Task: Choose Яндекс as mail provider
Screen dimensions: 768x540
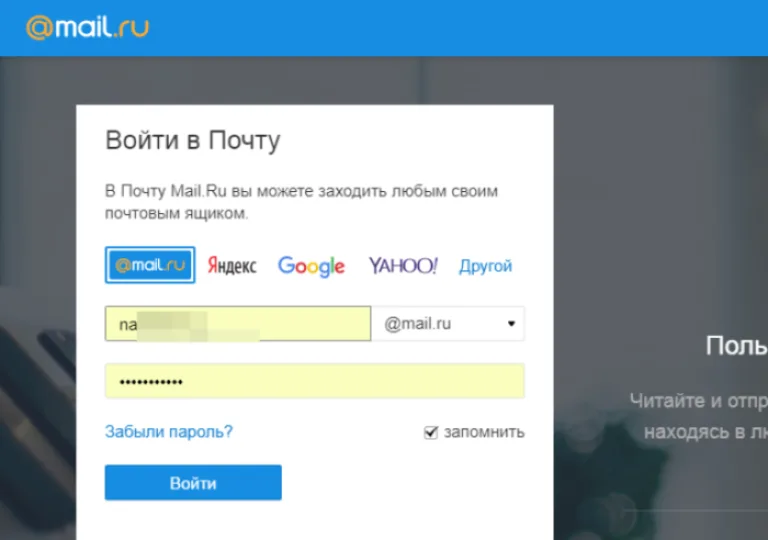Action: tap(232, 266)
